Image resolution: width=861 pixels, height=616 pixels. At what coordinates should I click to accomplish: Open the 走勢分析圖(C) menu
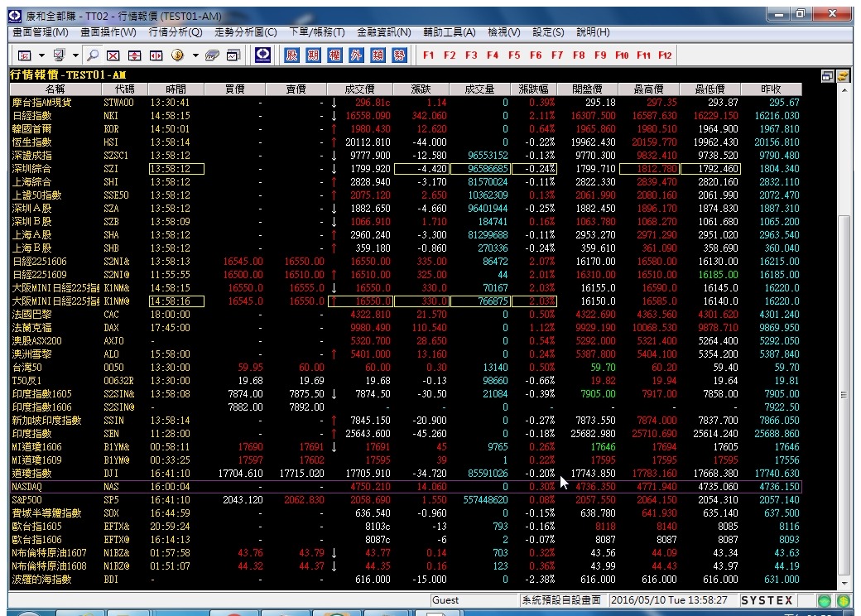(245, 32)
